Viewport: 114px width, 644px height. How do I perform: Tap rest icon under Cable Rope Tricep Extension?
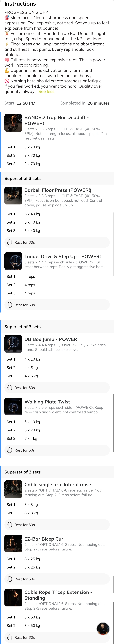click(10, 637)
